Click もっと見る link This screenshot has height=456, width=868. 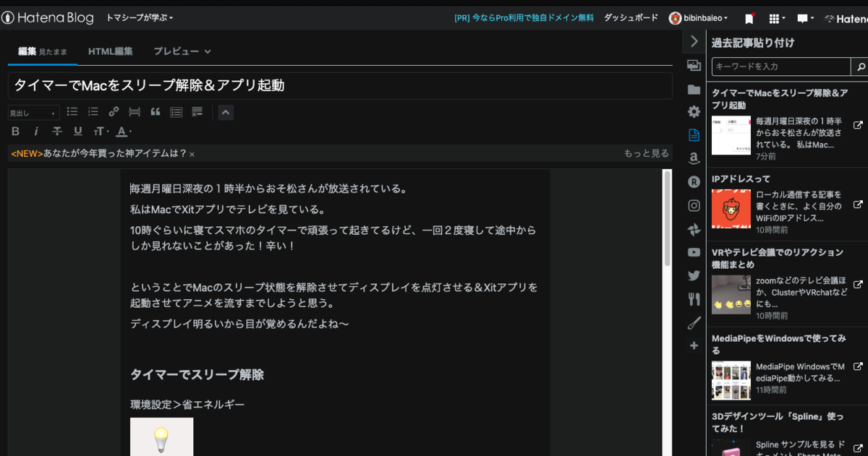646,154
